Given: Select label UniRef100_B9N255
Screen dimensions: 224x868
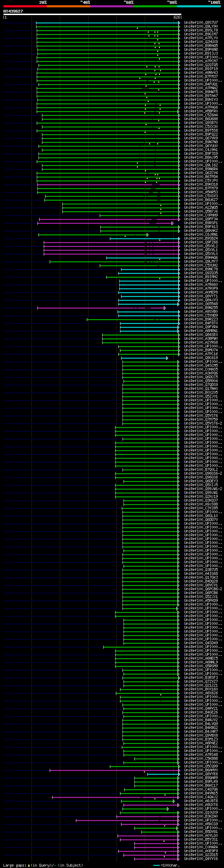Looking at the screenshot, I should coord(201,308).
